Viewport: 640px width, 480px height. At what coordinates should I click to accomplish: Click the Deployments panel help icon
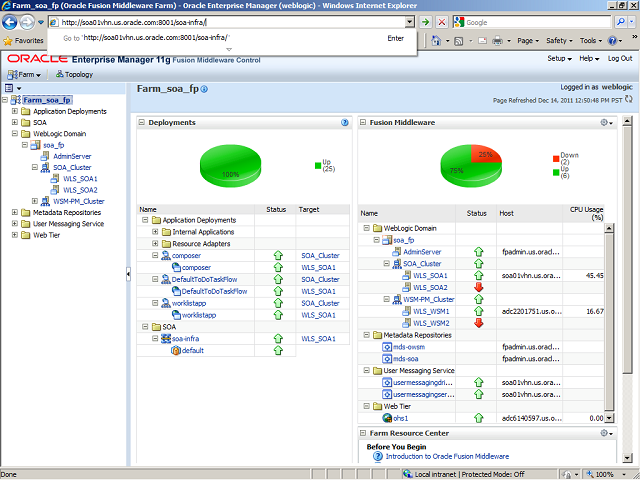(344, 122)
